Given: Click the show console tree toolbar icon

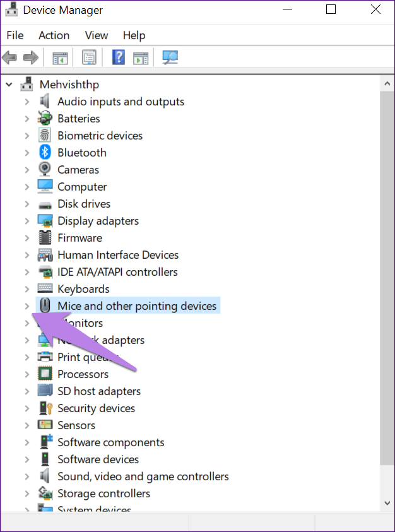Looking at the screenshot, I should 59,57.
